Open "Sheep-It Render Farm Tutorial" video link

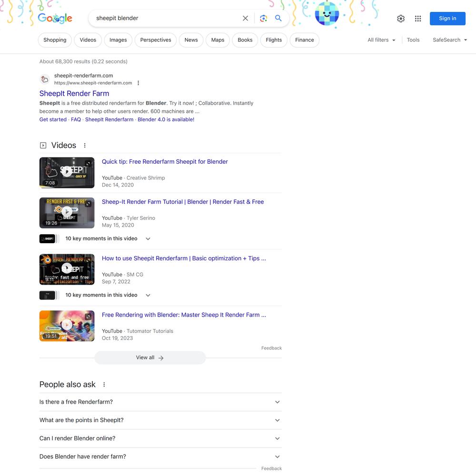click(183, 202)
